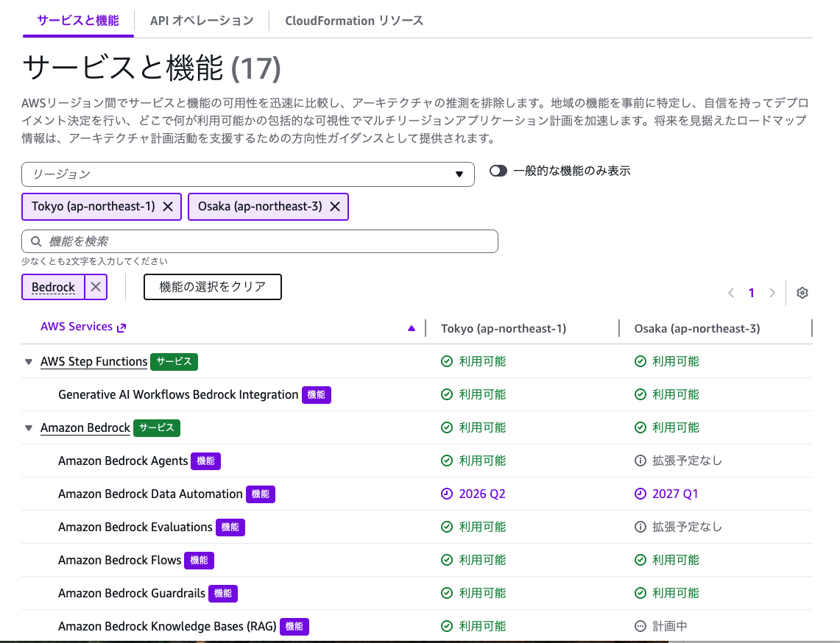Click ellipsis icon in Osaka Knowledge Bases cell
This screenshot has width=840, height=643.
pyautogui.click(x=640, y=626)
